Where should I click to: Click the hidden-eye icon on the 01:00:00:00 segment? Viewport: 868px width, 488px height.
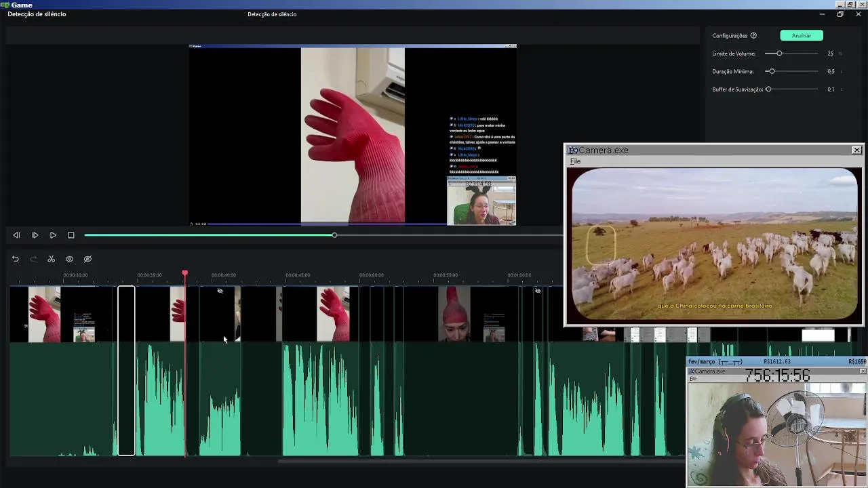(x=537, y=291)
